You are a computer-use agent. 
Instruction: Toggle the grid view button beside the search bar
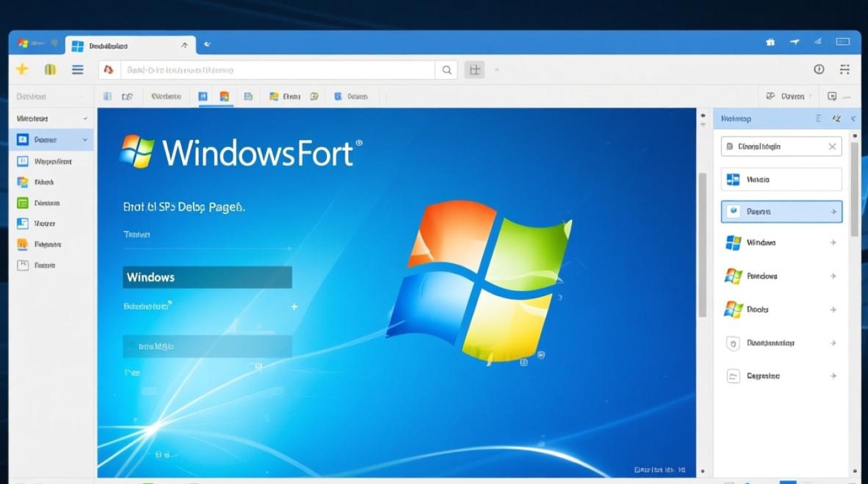pyautogui.click(x=474, y=69)
